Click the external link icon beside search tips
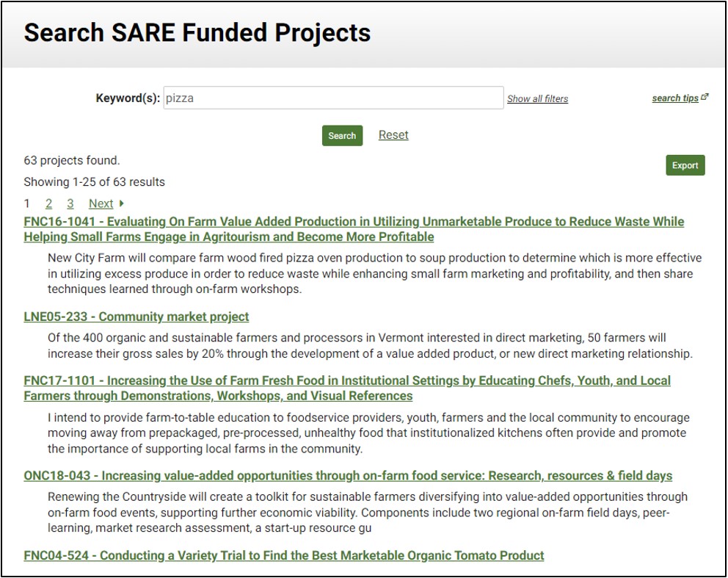The height and width of the screenshot is (578, 728). (x=705, y=97)
